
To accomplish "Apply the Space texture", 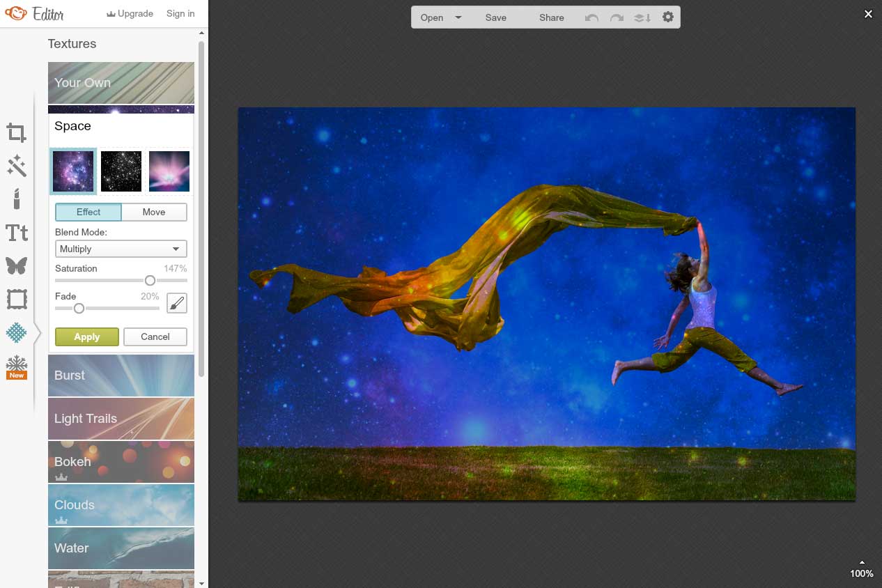I will (87, 336).
